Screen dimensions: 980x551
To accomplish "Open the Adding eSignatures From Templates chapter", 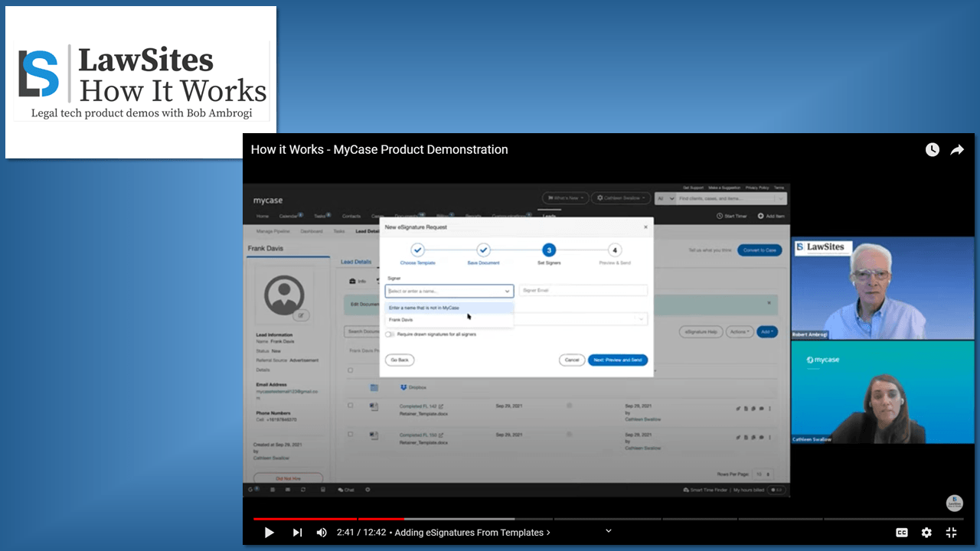I will 472,533.
